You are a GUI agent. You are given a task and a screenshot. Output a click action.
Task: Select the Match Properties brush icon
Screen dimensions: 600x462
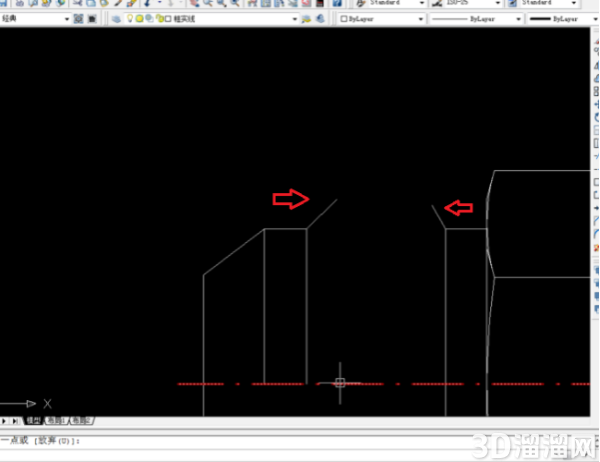[x=132, y=3]
